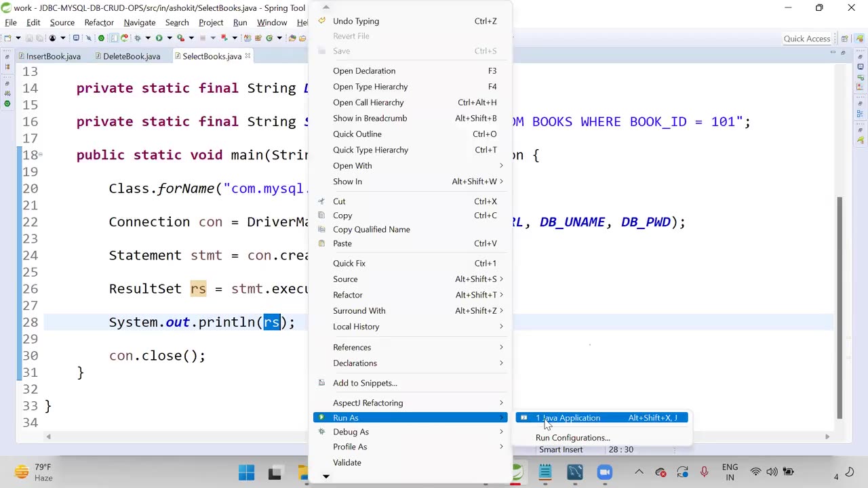This screenshot has height=488, width=868.
Task: Click the Quick Access search field
Action: (x=807, y=39)
